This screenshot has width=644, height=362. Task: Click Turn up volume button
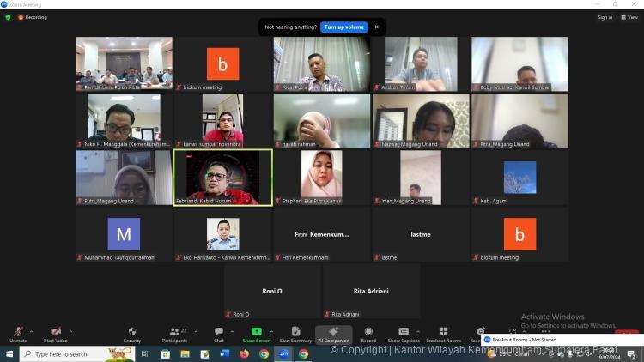pyautogui.click(x=343, y=27)
